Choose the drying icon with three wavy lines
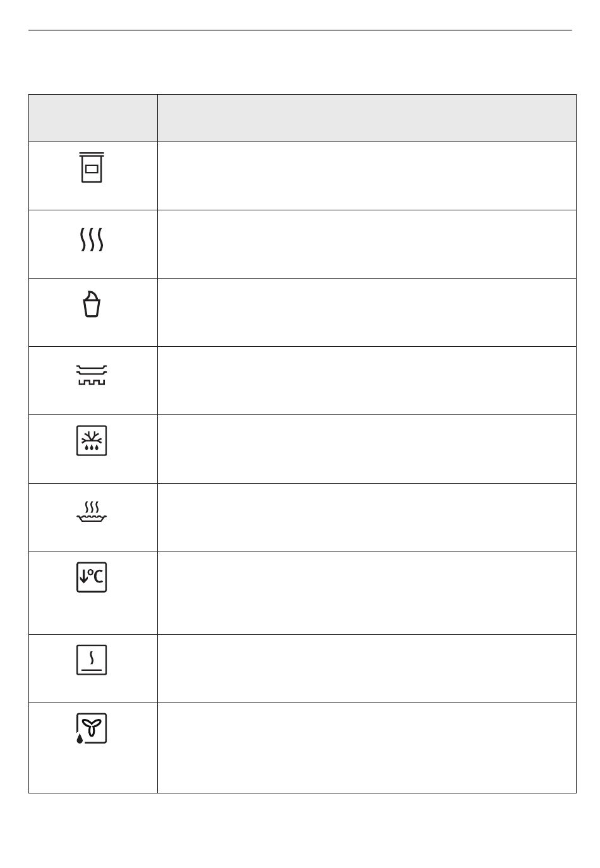The height and width of the screenshot is (868, 600). click(x=92, y=240)
